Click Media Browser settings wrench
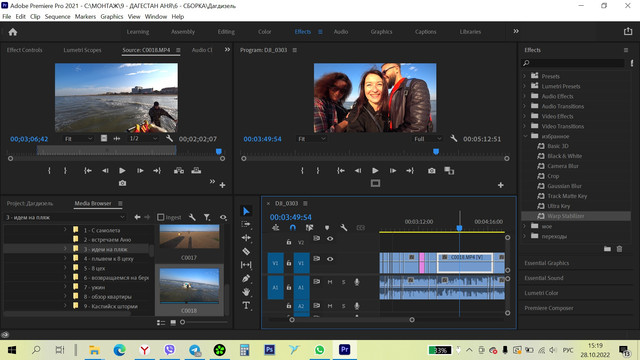The image size is (640, 360). 192,218
